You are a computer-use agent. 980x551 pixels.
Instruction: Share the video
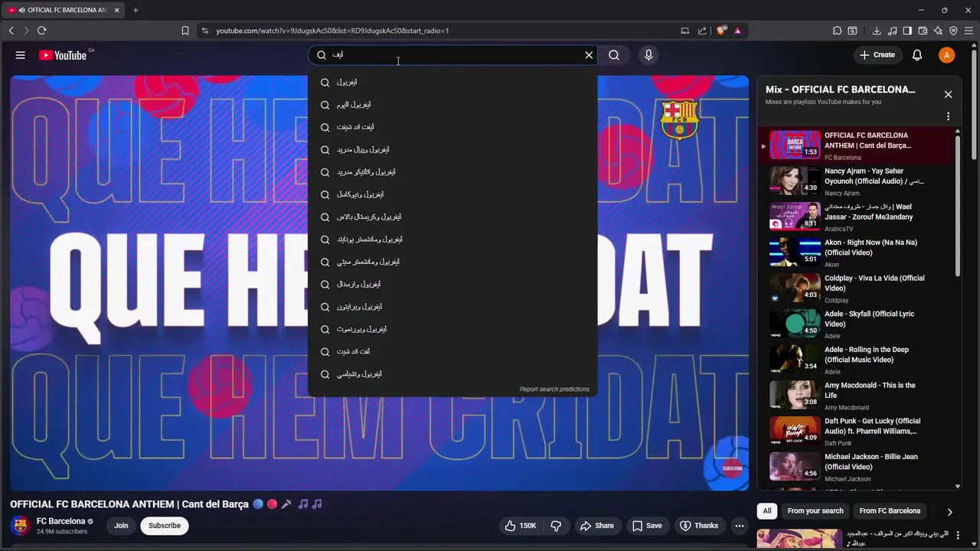(596, 526)
